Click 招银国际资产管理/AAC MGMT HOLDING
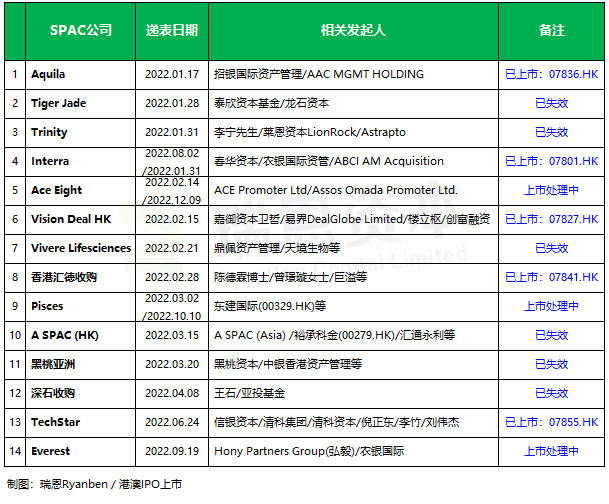Screen dimensions: 609x504 click(319, 74)
